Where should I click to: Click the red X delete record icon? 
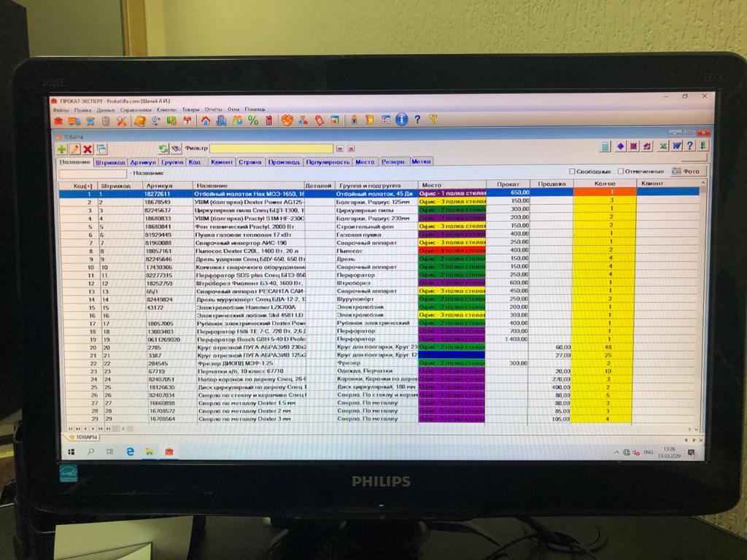(88, 149)
